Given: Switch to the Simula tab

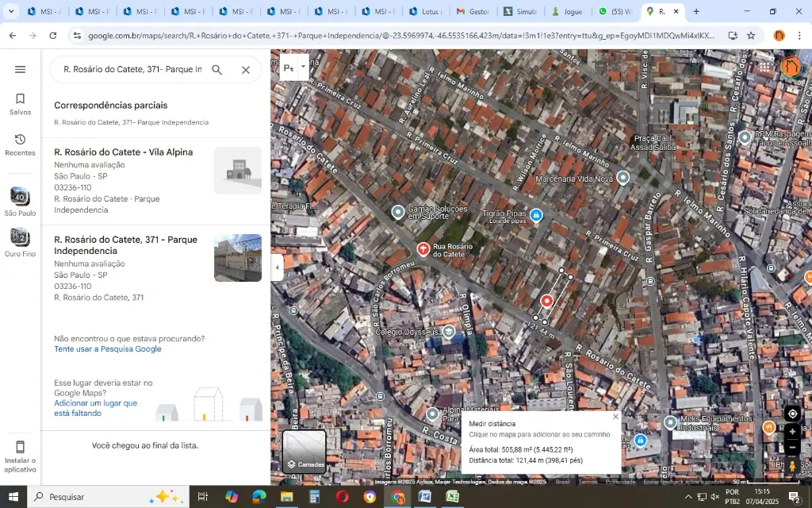Looking at the screenshot, I should [x=520, y=11].
